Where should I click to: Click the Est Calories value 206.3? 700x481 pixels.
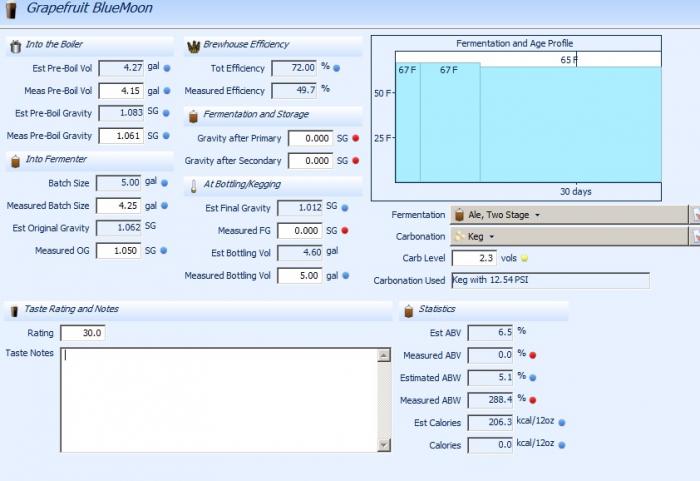pyautogui.click(x=490, y=422)
